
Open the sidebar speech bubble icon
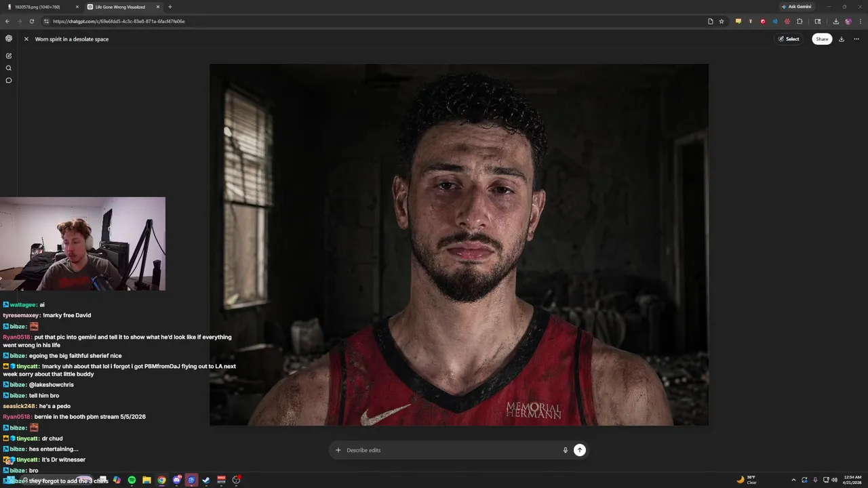coord(9,81)
